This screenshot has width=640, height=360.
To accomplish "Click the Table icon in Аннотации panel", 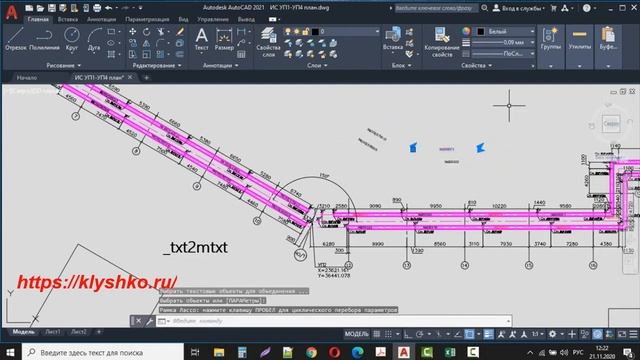I will click(241, 54).
